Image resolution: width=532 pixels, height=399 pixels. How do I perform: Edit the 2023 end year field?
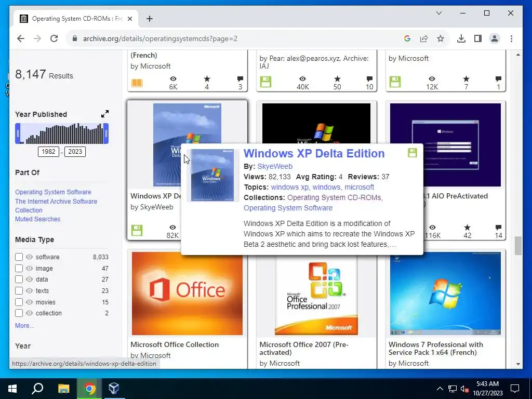(75, 152)
